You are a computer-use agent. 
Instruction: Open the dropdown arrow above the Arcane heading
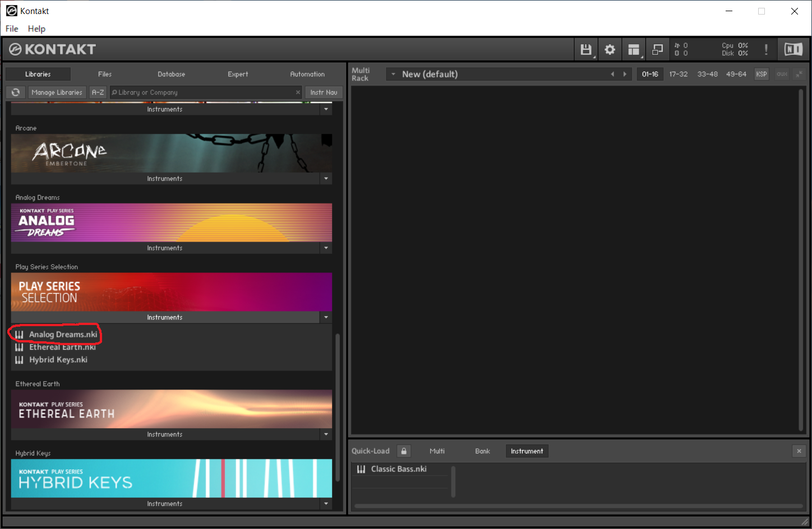[326, 109]
